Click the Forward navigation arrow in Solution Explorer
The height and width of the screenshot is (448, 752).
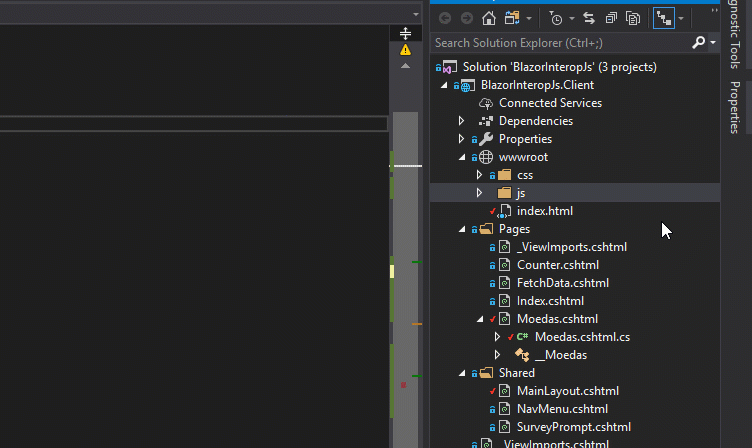[x=466, y=19]
